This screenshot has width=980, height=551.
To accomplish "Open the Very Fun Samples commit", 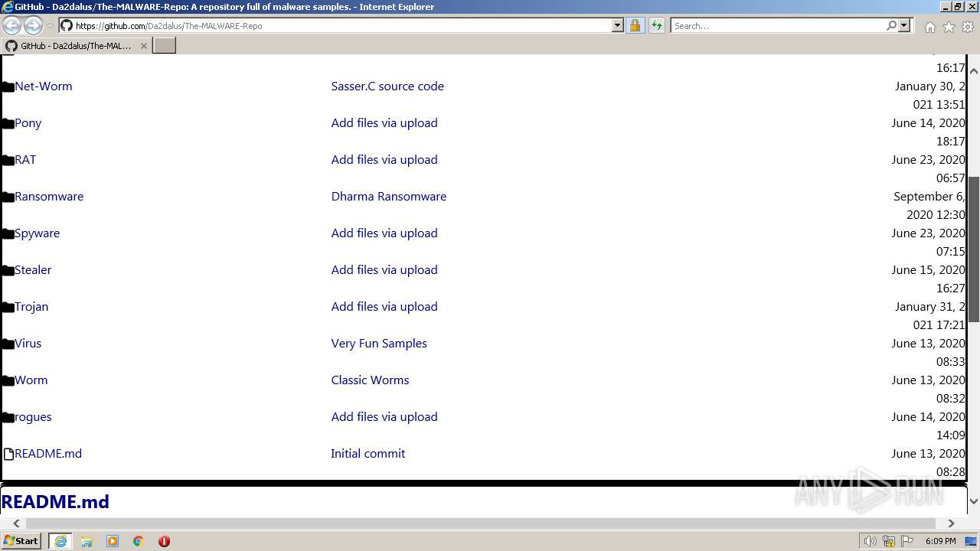I will tap(379, 344).
